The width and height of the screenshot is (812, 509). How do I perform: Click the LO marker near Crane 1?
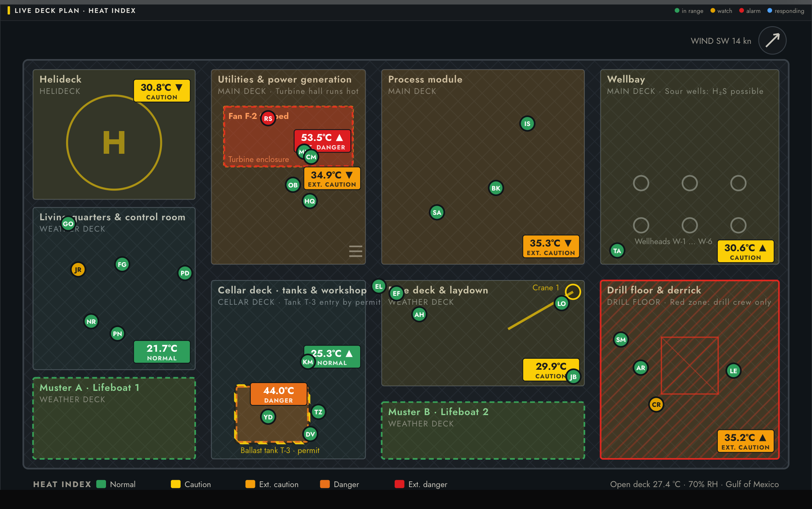pos(562,304)
